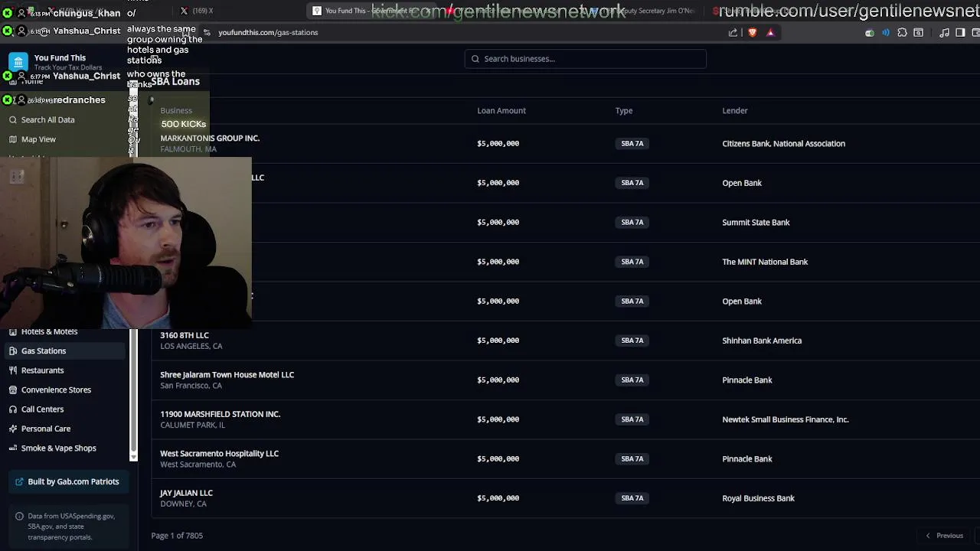Image resolution: width=980 pixels, height=551 pixels.
Task: Click the tab search window icon
Action: pyautogui.click(x=918, y=32)
